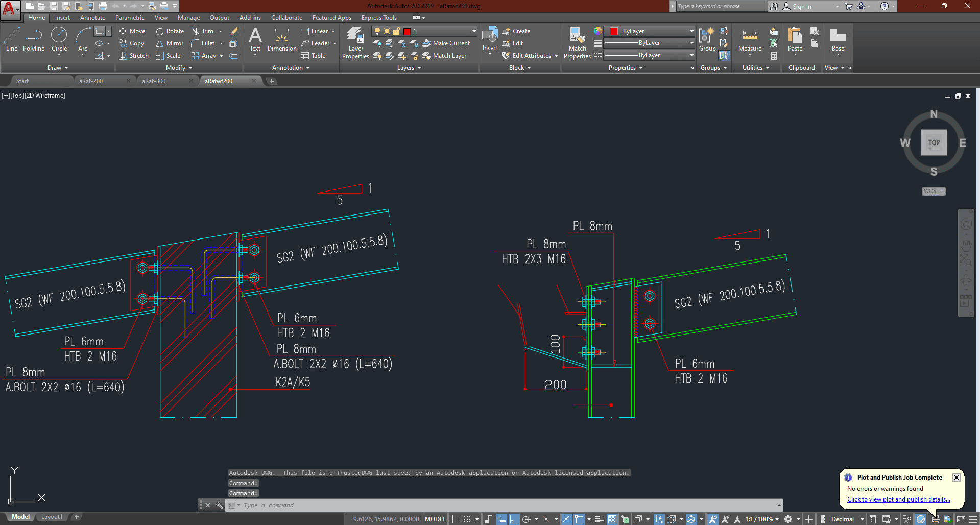The height and width of the screenshot is (525, 980).
Task: Click the Match Properties tool
Action: pos(577,42)
